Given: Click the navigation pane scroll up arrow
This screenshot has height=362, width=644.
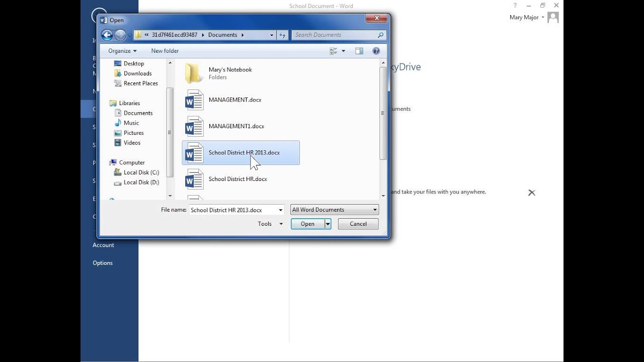Looking at the screenshot, I should 170,63.
